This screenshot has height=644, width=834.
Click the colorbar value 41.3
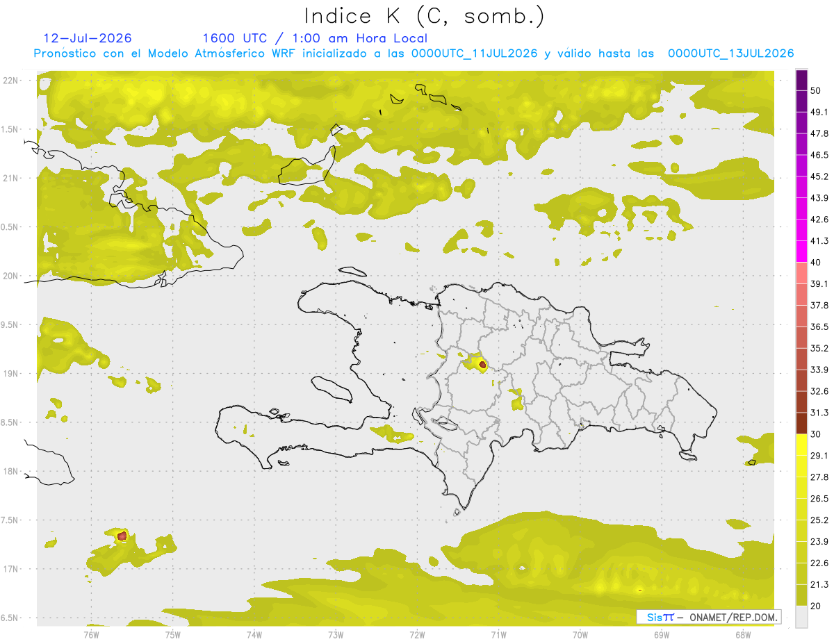[819, 241]
